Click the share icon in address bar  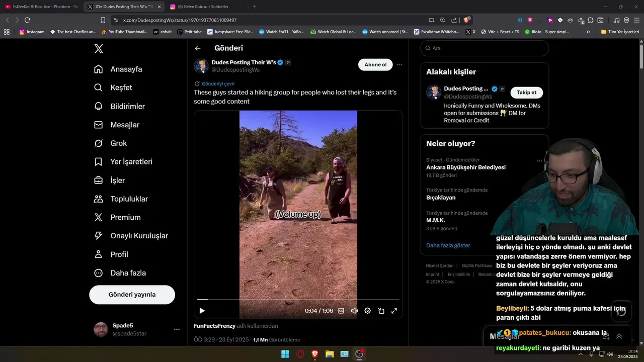click(x=454, y=20)
